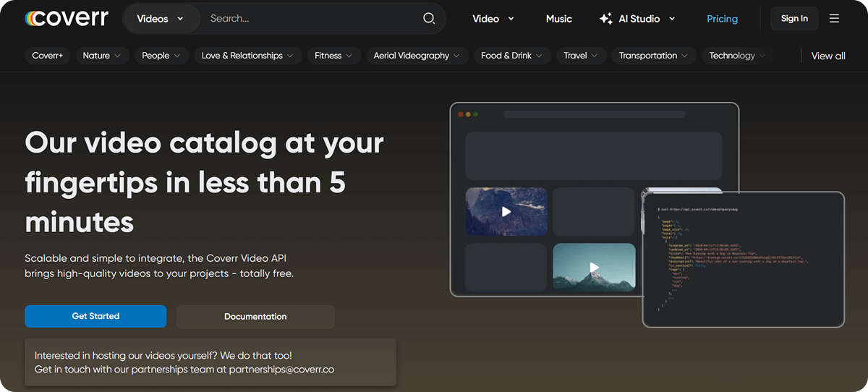
Task: Expand the Food & Drink category
Action: pyautogui.click(x=512, y=56)
